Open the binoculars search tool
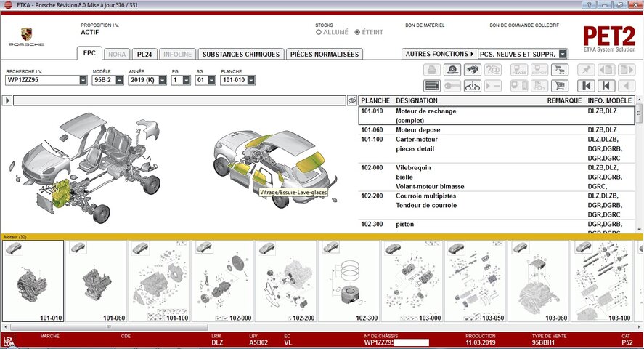This screenshot has width=644, height=349. click(x=473, y=70)
